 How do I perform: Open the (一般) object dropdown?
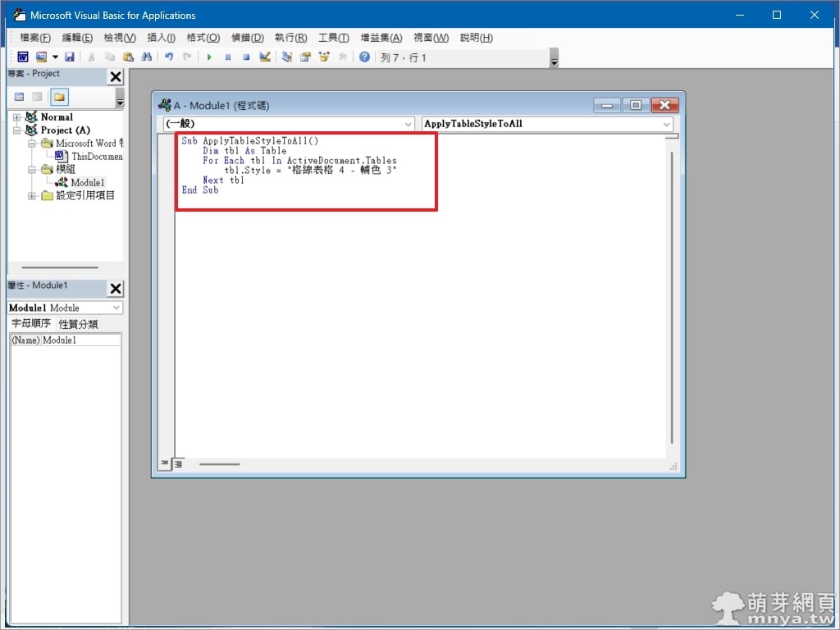[409, 124]
